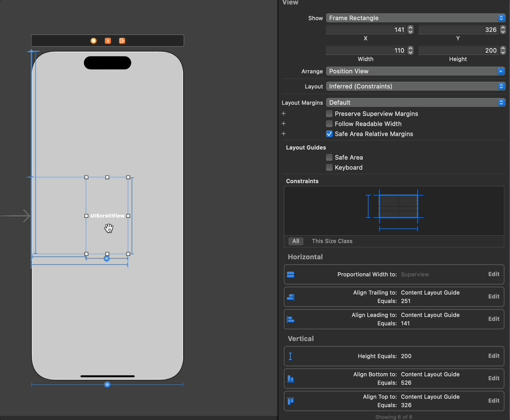Screen dimensions: 510x420
Task: Click plus beside Safe Area Relative Margins
Action: (284, 134)
